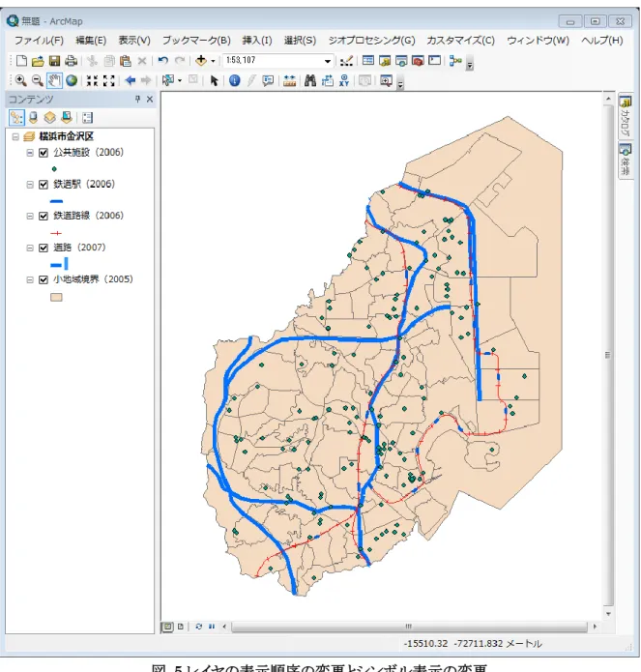The width and height of the screenshot is (641, 672).
Task: Select the Go To XY tool
Action: point(344,80)
